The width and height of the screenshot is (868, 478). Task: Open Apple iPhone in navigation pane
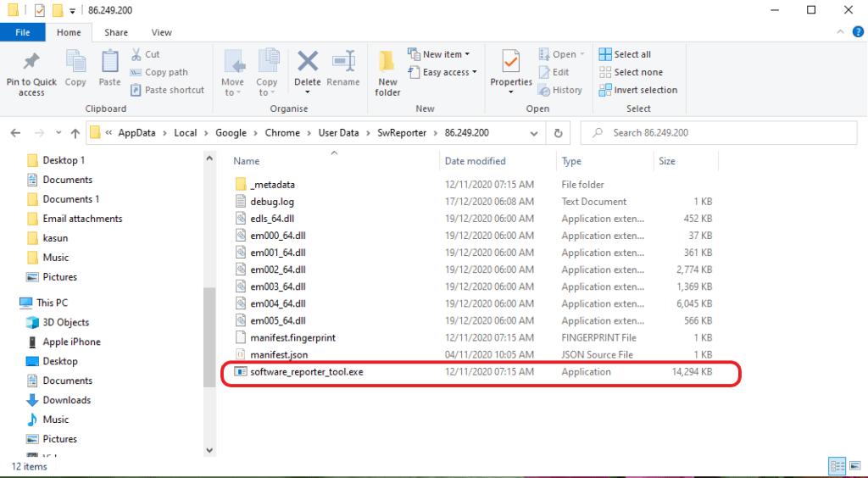72,342
